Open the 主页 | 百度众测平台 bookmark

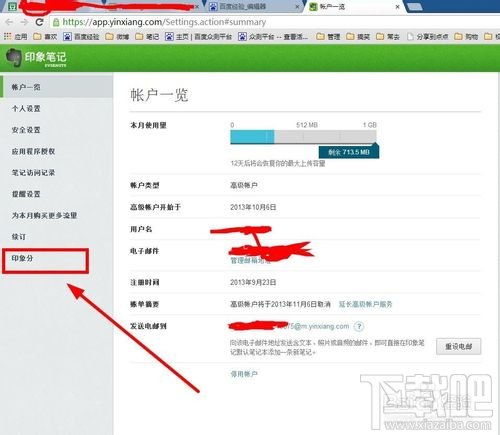(x=198, y=36)
